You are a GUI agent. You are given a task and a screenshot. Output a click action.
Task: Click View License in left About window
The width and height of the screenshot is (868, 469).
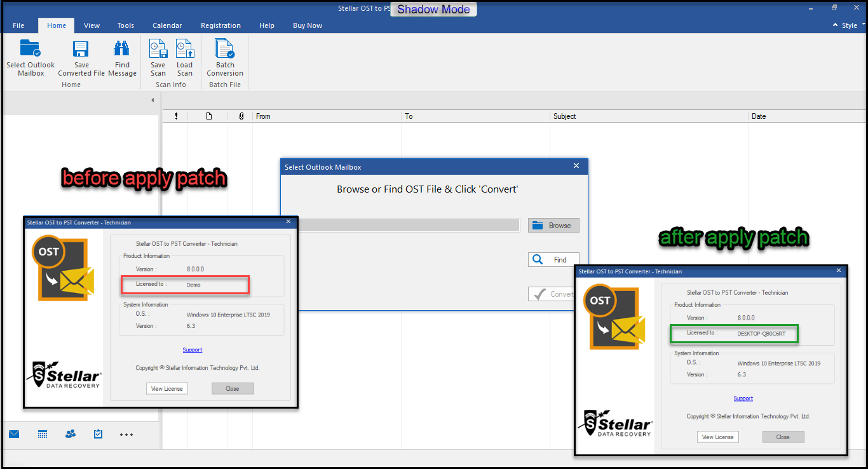167,388
